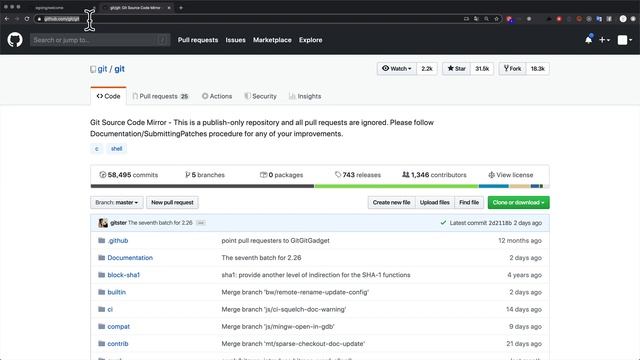The image size is (640, 360).
Task: Close the git/git browser tab
Action: 169,8
